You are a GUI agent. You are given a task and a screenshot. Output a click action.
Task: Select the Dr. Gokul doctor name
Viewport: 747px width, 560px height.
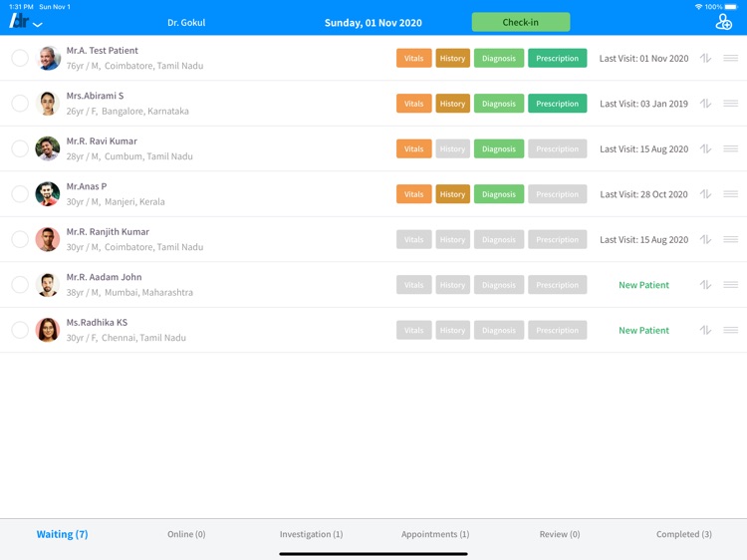pyautogui.click(x=186, y=22)
